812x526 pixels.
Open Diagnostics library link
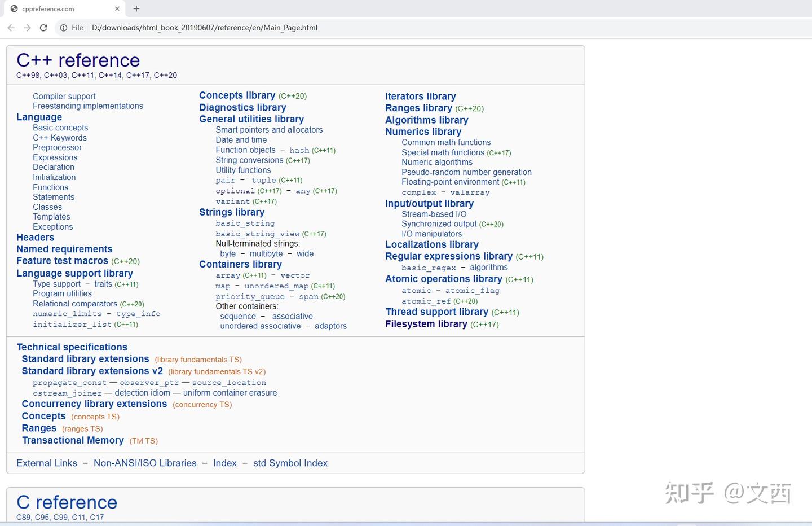tap(242, 107)
